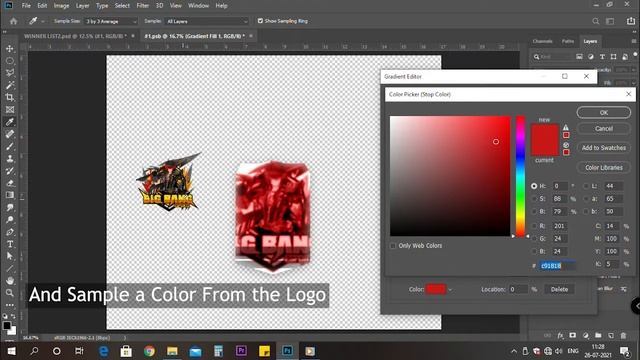Open the Layers panel flyout menu
This screenshot has height=360, width=640.
(x=634, y=41)
